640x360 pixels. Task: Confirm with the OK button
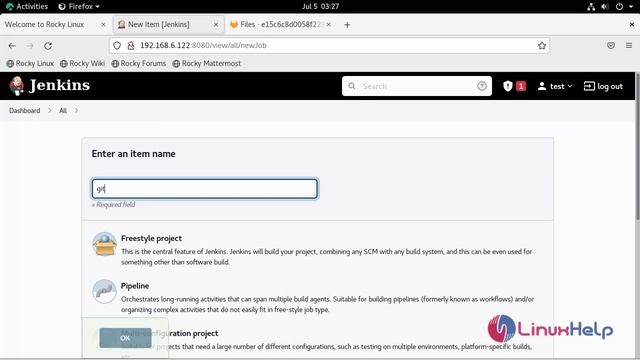tap(125, 338)
